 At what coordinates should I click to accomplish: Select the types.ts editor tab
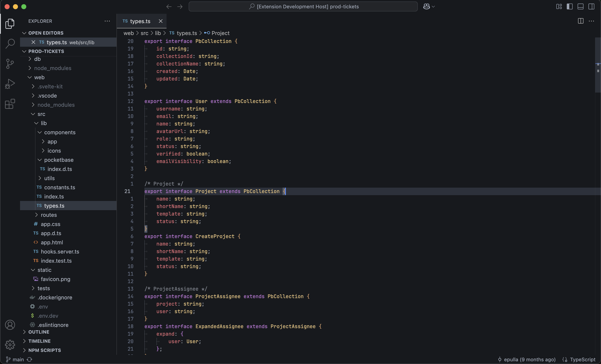point(140,21)
